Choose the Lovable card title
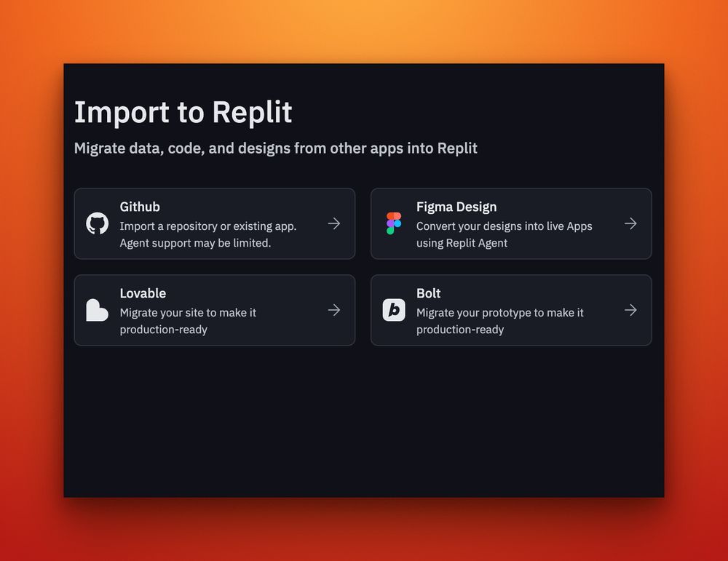728x561 pixels. (x=143, y=293)
